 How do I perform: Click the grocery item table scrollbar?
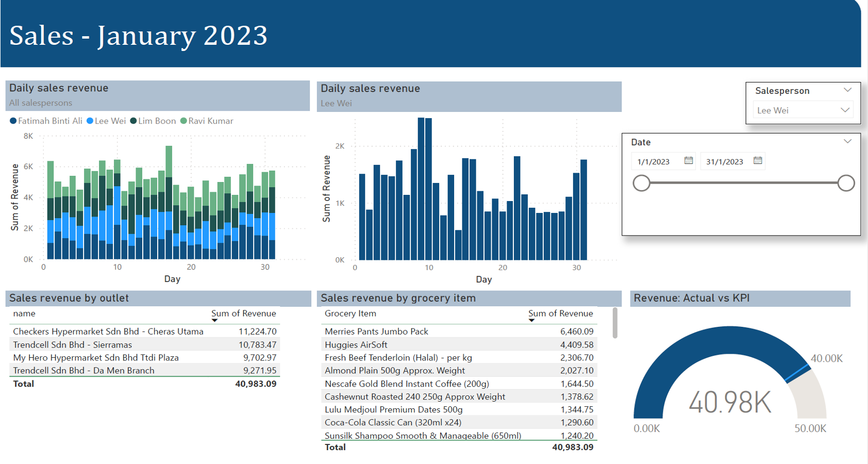[614, 324]
